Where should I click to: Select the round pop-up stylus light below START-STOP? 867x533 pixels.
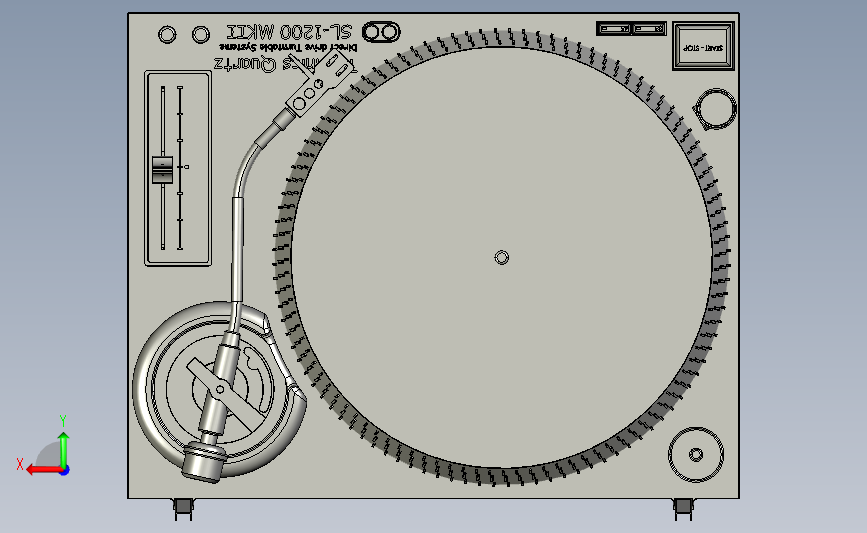tap(715, 109)
